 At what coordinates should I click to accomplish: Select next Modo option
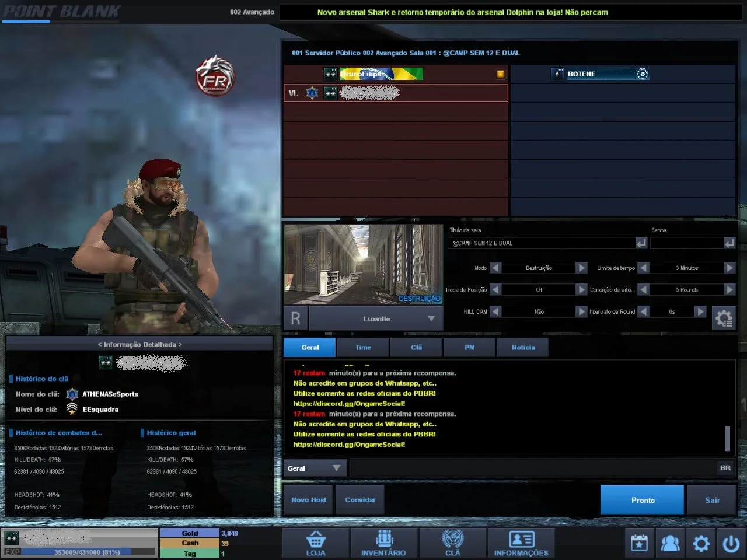pyautogui.click(x=581, y=268)
